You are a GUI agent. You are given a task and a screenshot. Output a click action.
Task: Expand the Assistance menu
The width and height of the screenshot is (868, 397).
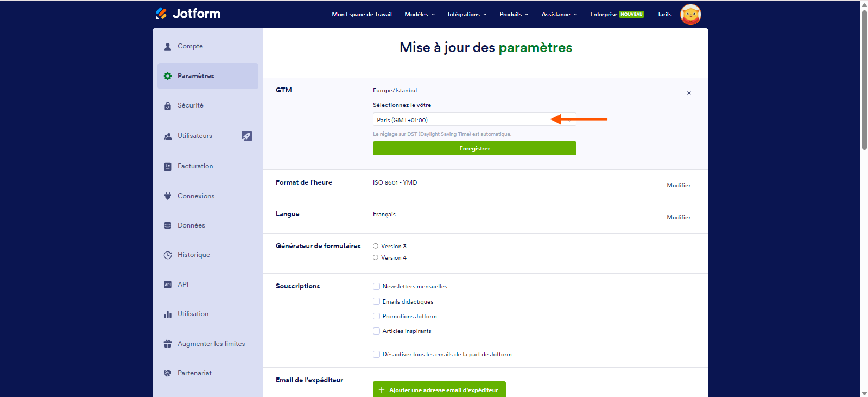click(x=559, y=15)
